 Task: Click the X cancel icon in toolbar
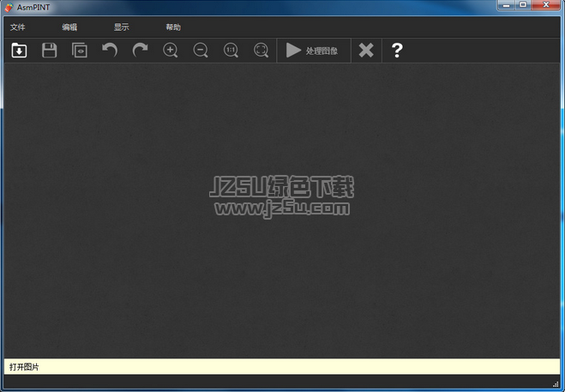[x=366, y=51]
